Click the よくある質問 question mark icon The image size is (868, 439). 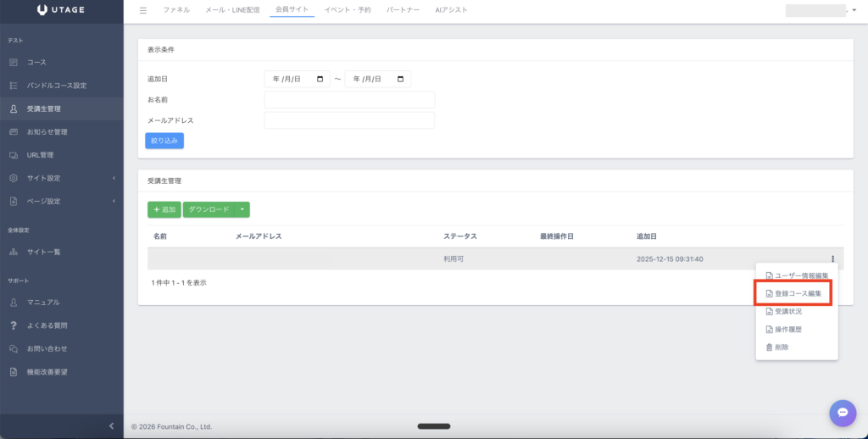tap(14, 325)
